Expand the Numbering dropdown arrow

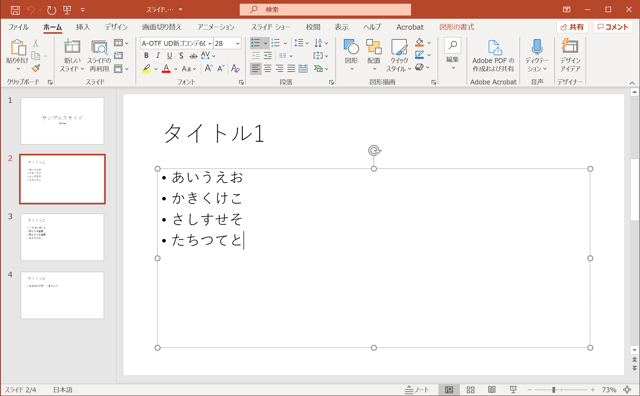pyautogui.click(x=285, y=43)
